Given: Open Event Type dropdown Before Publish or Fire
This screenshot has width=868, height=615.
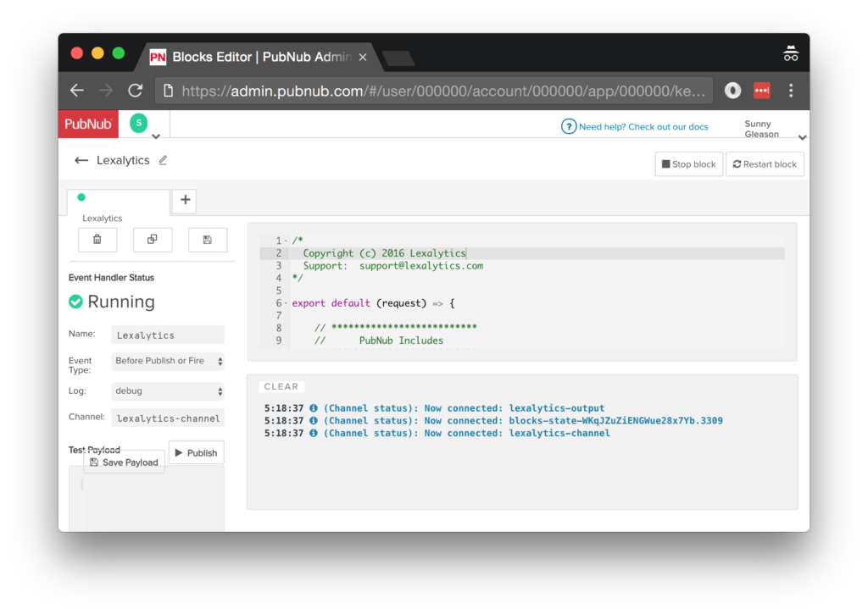Looking at the screenshot, I should 168,361.
